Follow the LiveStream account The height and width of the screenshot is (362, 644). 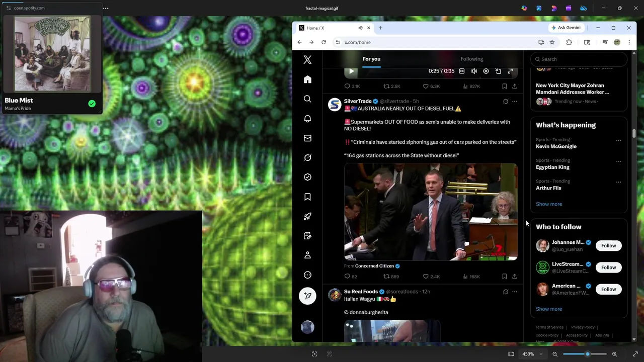(608, 267)
